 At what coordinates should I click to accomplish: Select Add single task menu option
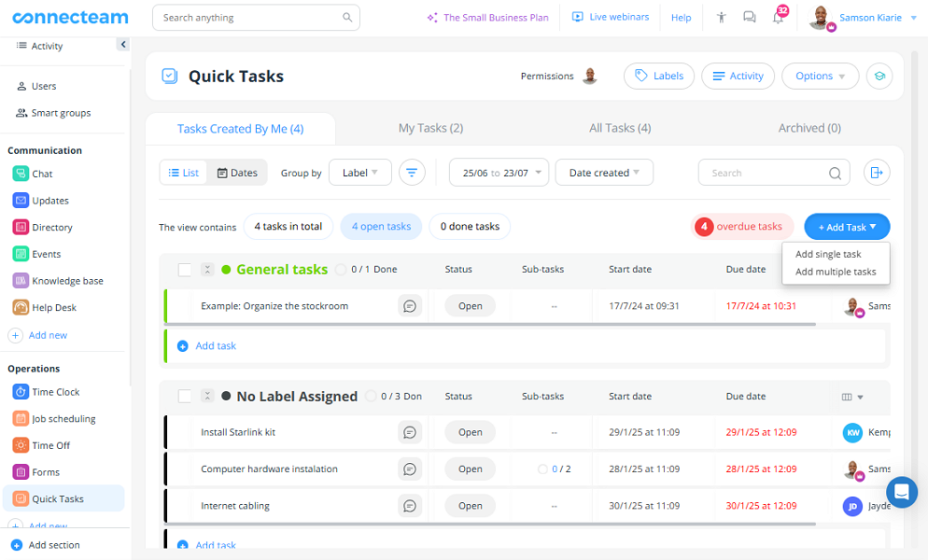(x=828, y=254)
